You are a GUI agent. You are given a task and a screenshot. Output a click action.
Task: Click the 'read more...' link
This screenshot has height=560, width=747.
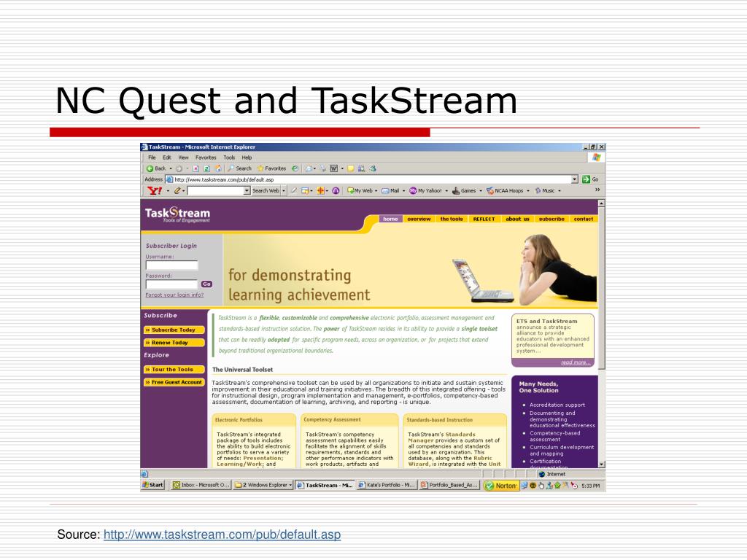click(576, 363)
